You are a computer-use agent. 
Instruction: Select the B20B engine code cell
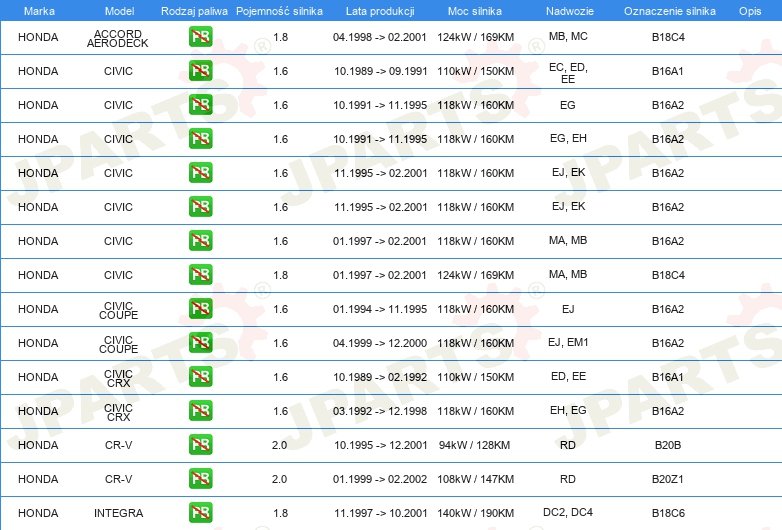pyautogui.click(x=668, y=445)
